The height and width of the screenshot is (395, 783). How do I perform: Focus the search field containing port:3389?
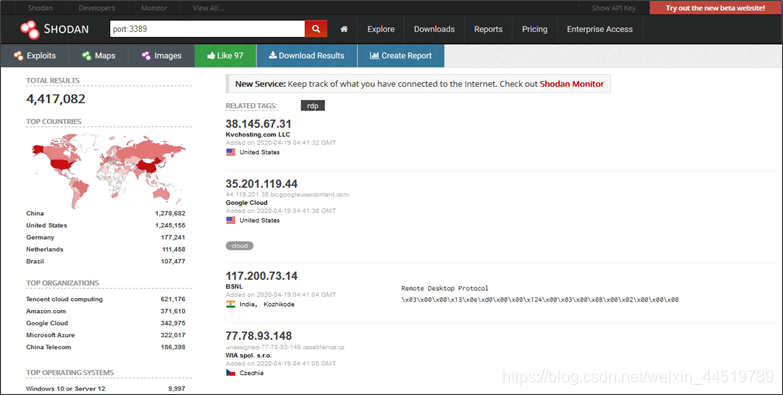[x=207, y=29]
